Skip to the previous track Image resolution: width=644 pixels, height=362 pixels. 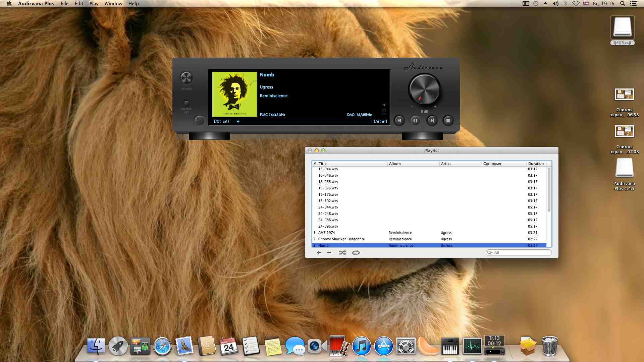[x=399, y=121]
